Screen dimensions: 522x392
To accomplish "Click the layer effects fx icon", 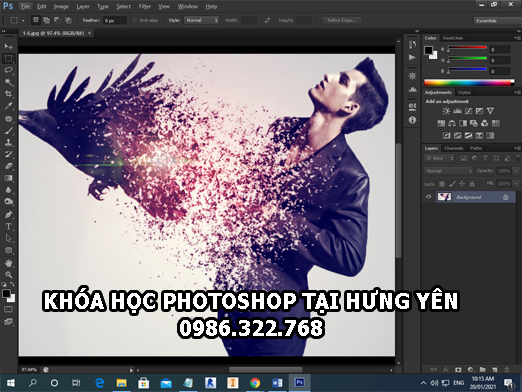I will [x=446, y=370].
